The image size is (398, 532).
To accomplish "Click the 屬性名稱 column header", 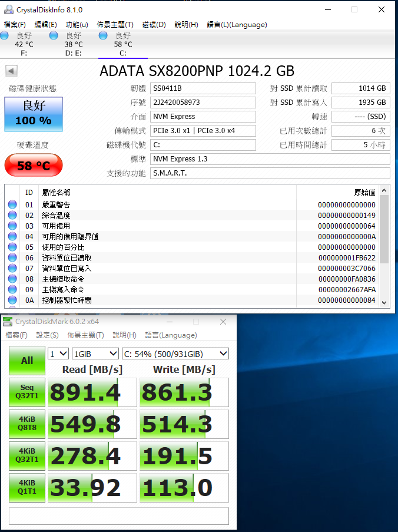I will pyautogui.click(x=56, y=193).
